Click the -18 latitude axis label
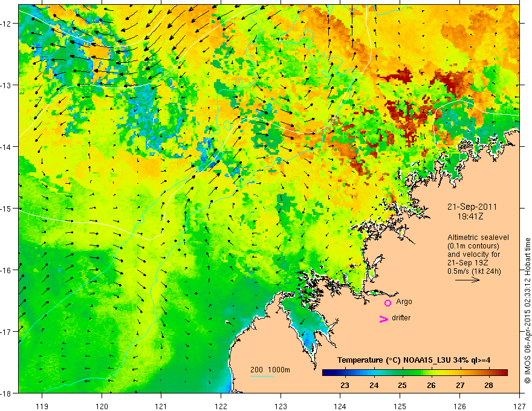This screenshot has width=532, height=411. click(7, 393)
